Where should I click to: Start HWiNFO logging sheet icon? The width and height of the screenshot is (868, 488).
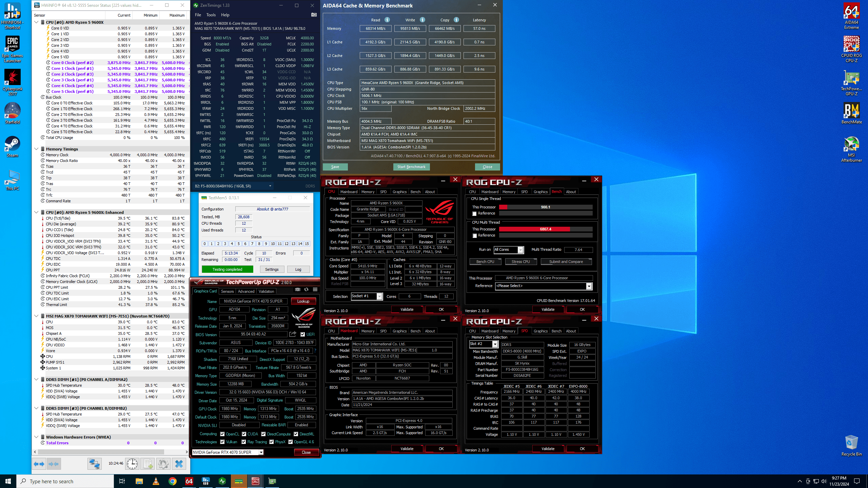(148, 464)
